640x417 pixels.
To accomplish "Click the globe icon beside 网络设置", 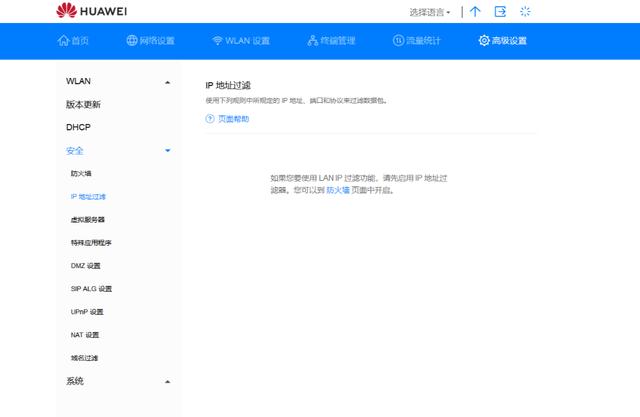I will 131,41.
